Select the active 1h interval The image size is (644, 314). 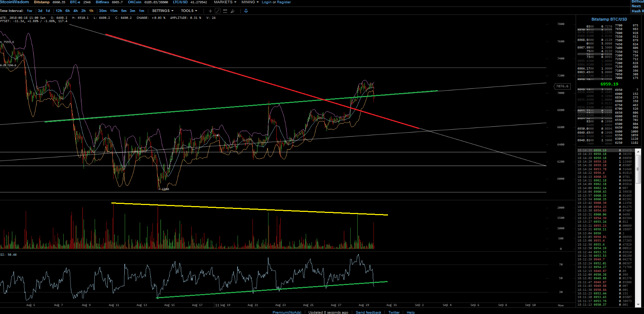91,11
